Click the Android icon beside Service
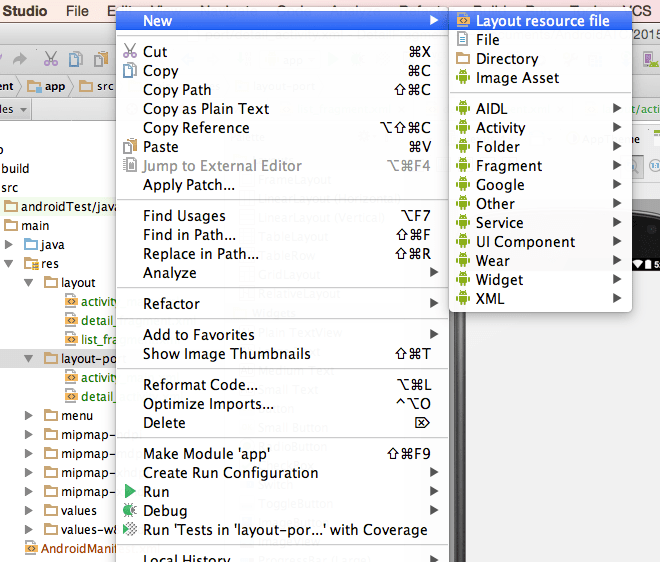Viewport: 660px width, 562px height. pos(463,222)
